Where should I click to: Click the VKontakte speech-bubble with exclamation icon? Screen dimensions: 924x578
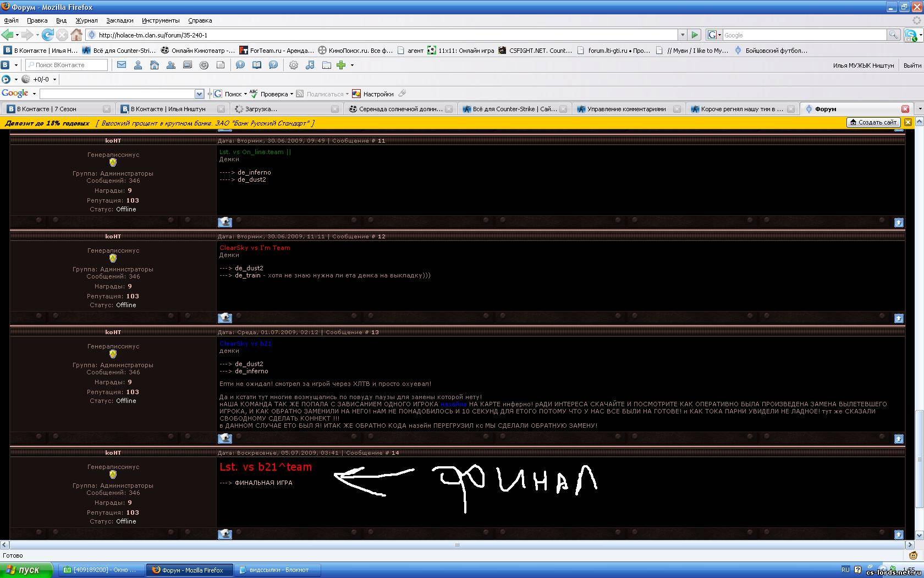[240, 65]
